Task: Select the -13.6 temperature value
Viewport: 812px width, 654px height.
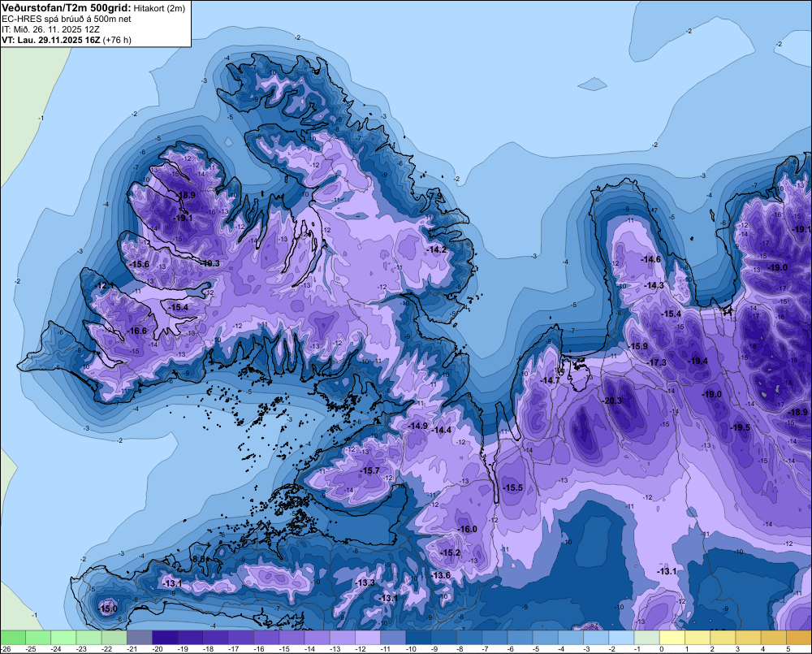Action: click(441, 575)
